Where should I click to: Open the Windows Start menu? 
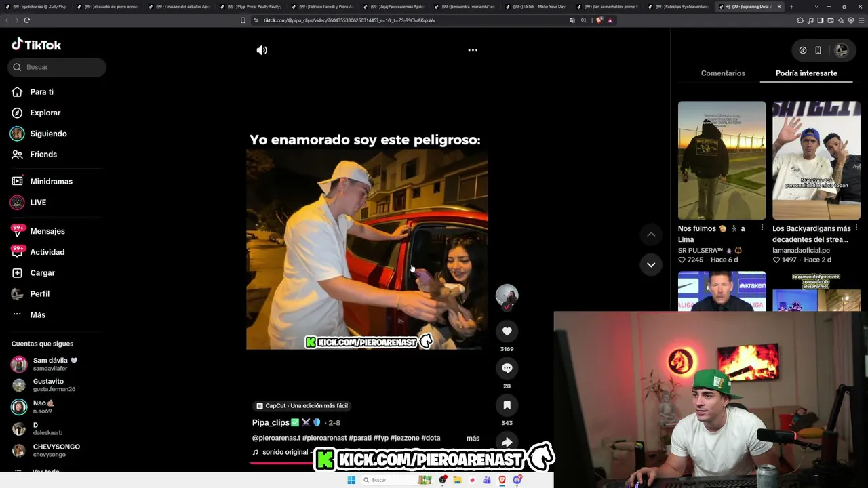point(351,480)
